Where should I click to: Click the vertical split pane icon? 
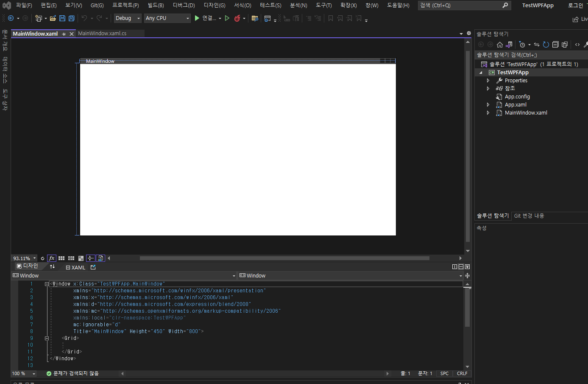point(454,267)
